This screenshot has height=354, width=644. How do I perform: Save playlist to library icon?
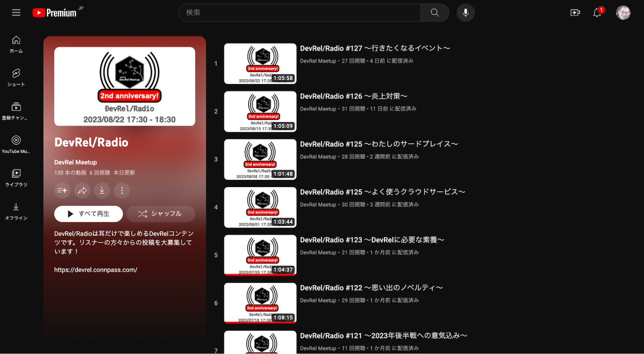62,191
